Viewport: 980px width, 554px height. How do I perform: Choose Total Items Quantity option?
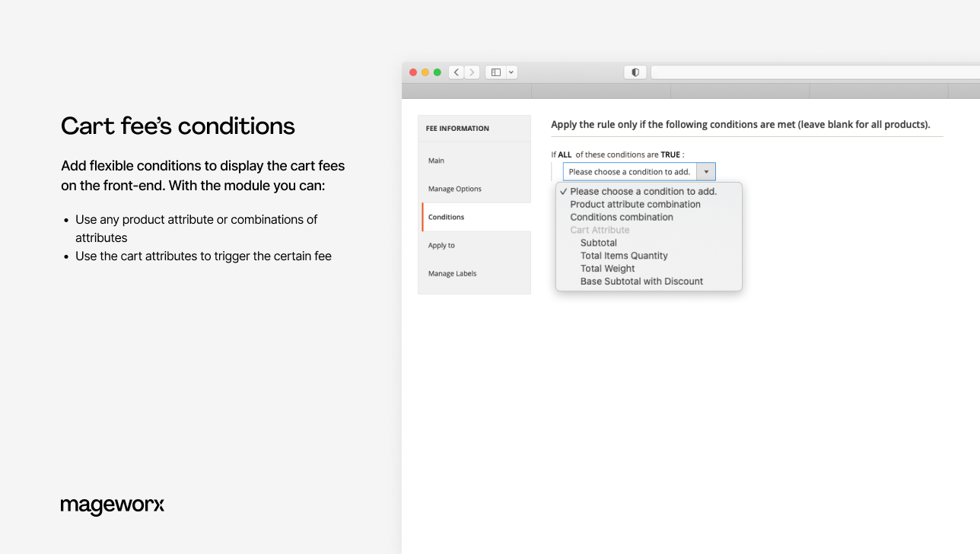(623, 255)
